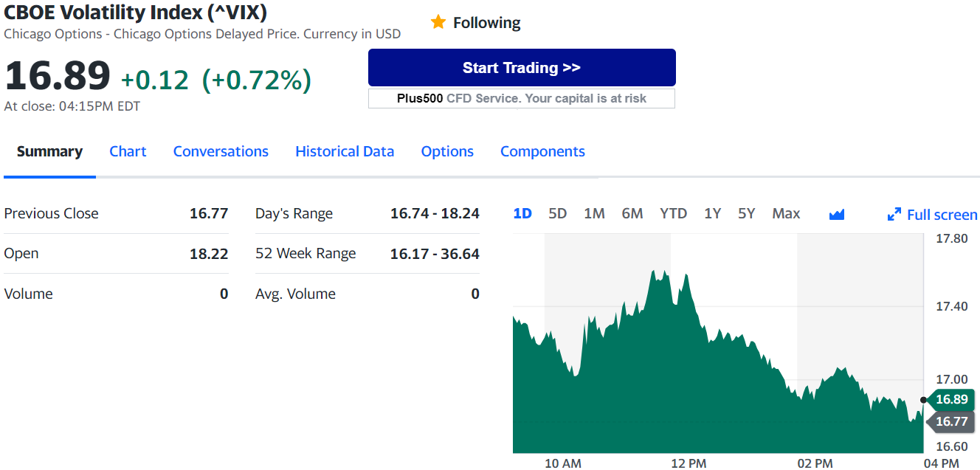The width and height of the screenshot is (980, 470).
Task: Click the Volume label
Action: coord(28,294)
